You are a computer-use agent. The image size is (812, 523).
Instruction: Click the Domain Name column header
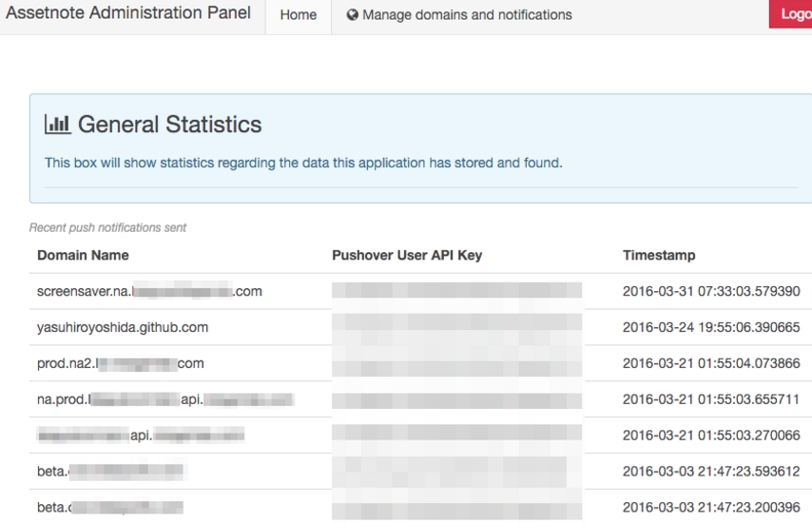(83, 255)
